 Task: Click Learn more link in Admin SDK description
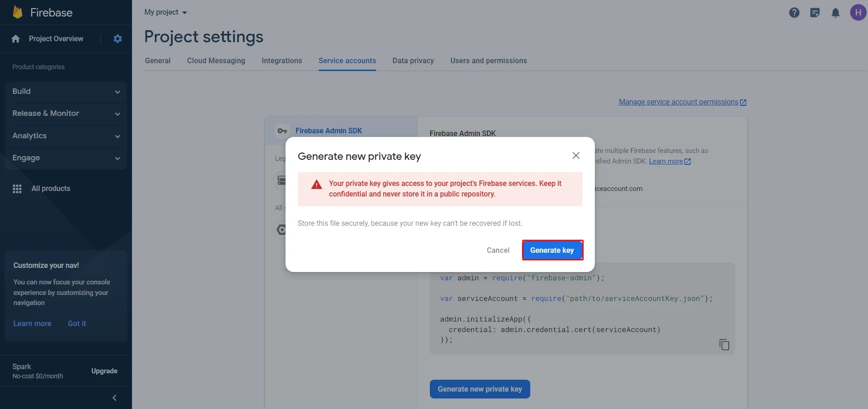[x=666, y=161]
